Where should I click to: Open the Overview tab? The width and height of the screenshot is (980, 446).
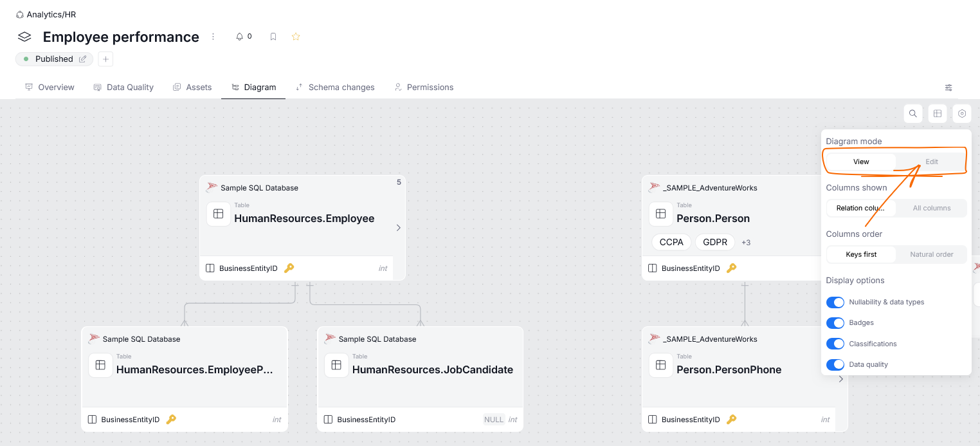click(x=50, y=88)
